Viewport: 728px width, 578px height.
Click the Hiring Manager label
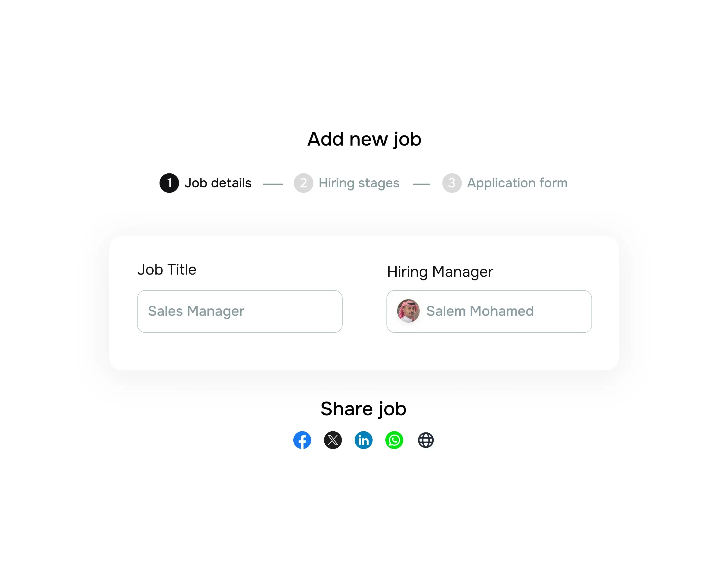point(440,271)
